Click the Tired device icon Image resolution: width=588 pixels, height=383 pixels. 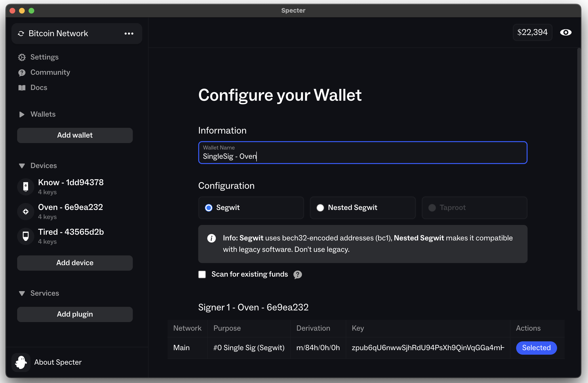26,236
